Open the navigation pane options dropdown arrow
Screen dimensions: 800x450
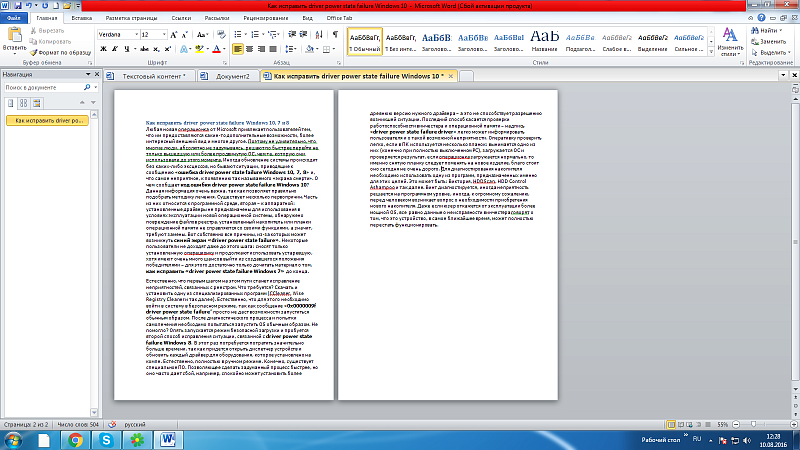88,74
